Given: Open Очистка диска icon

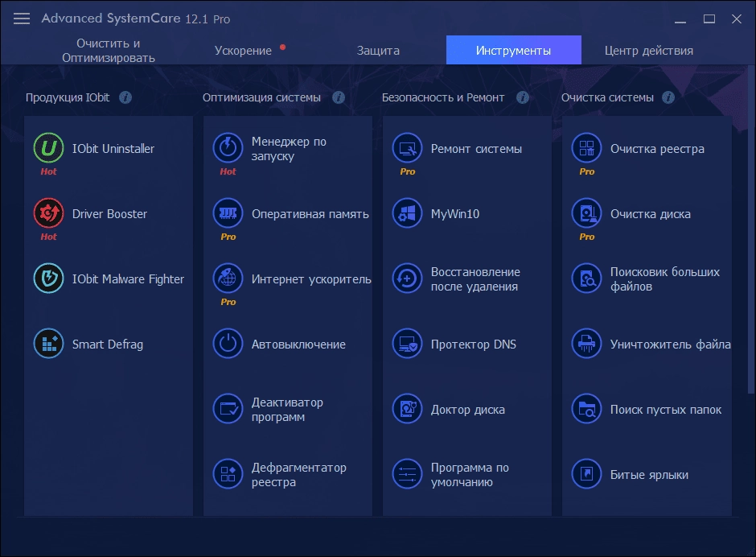Looking at the screenshot, I should coord(587,212).
